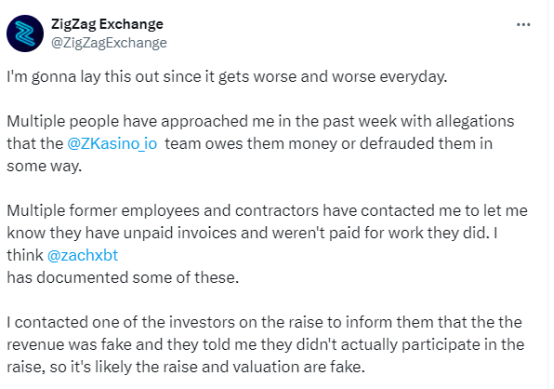Screen dimensions: 554x389
Task: Click the line "know they have unpaid invoices"
Action: [x=252, y=233]
